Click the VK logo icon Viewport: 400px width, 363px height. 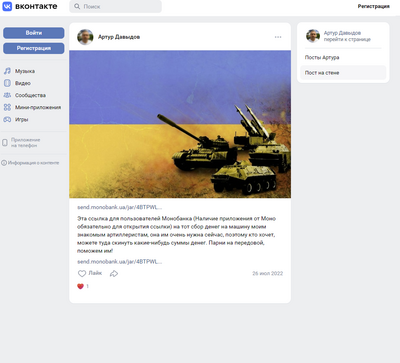click(x=7, y=6)
